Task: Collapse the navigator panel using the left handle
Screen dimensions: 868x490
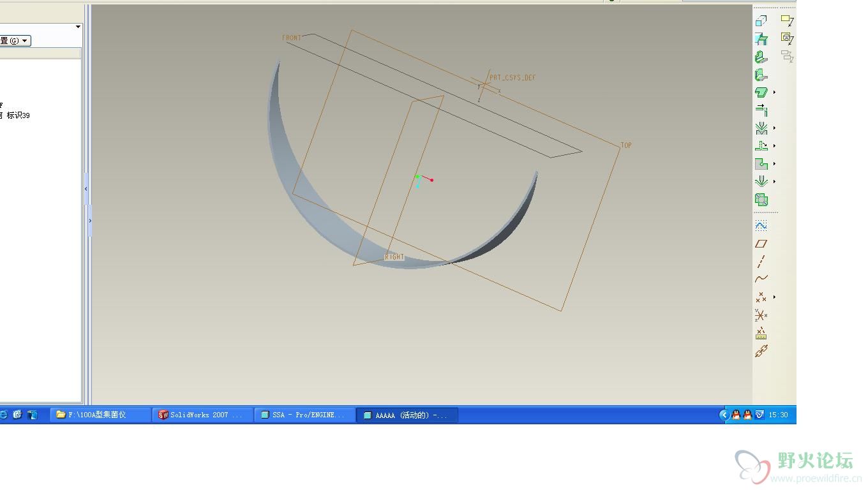Action: point(86,189)
